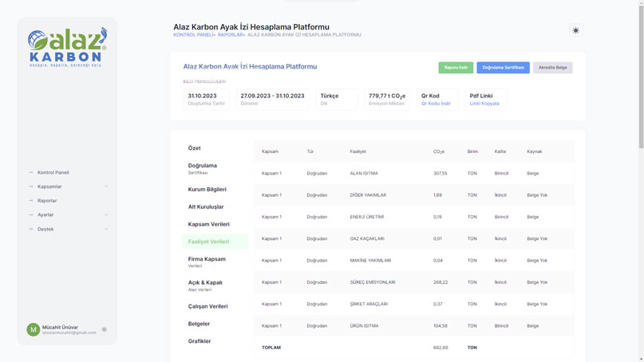Click the ŞİRKET ARAÇLARI activity cell
Viewport: 644px width, 362px height.
click(369, 304)
